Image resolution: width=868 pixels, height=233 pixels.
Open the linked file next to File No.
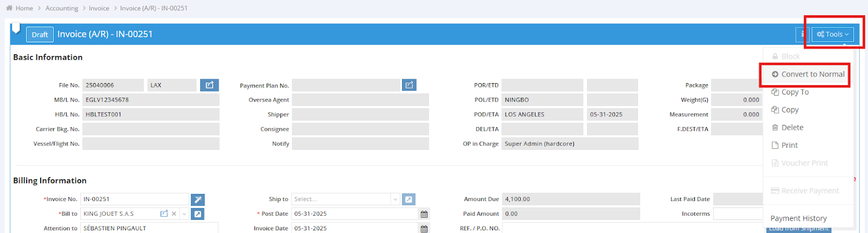pos(209,85)
